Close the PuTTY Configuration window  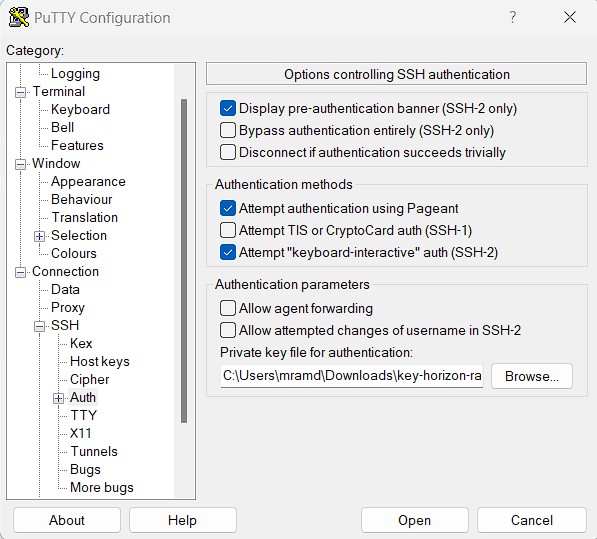coord(570,17)
